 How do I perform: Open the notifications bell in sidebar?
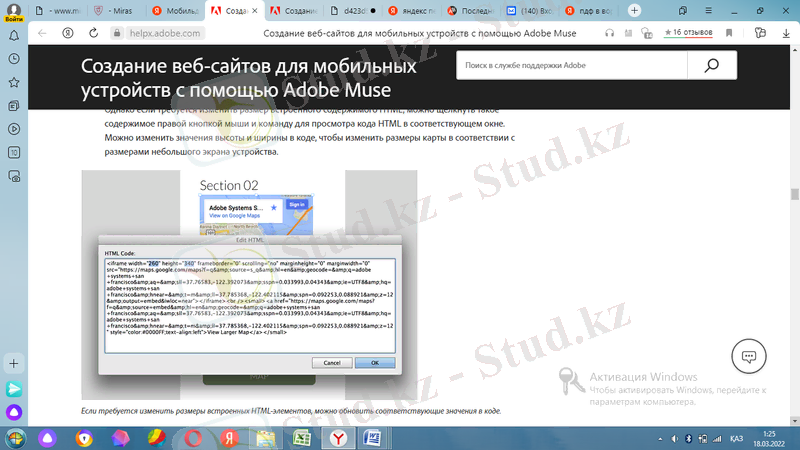pos(14,33)
